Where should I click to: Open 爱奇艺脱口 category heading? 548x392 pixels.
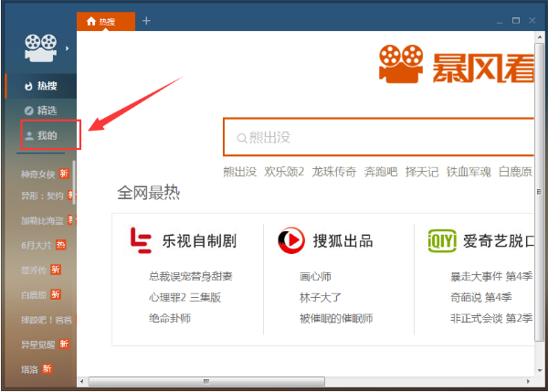(x=499, y=241)
